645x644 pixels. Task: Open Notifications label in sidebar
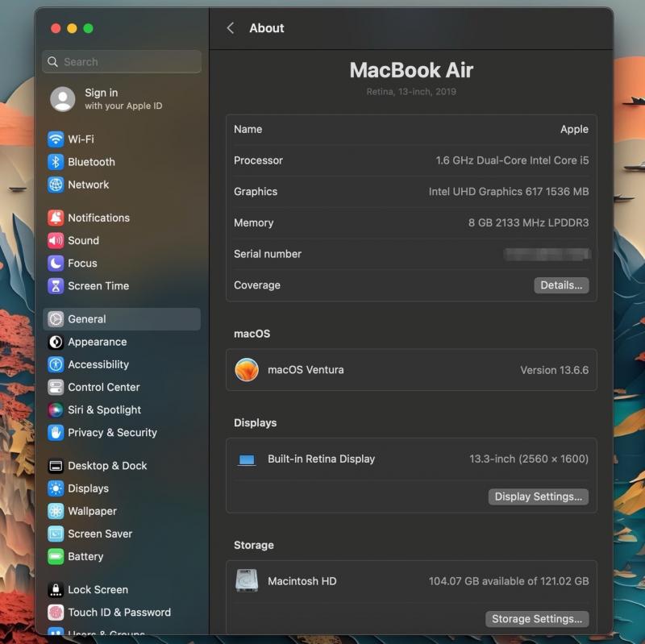click(98, 218)
